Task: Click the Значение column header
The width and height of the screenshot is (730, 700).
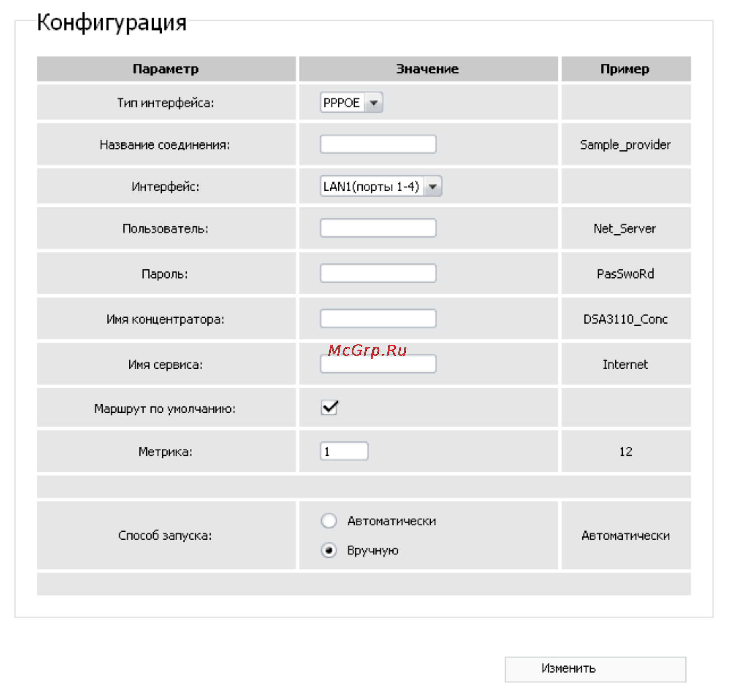Action: tap(428, 69)
